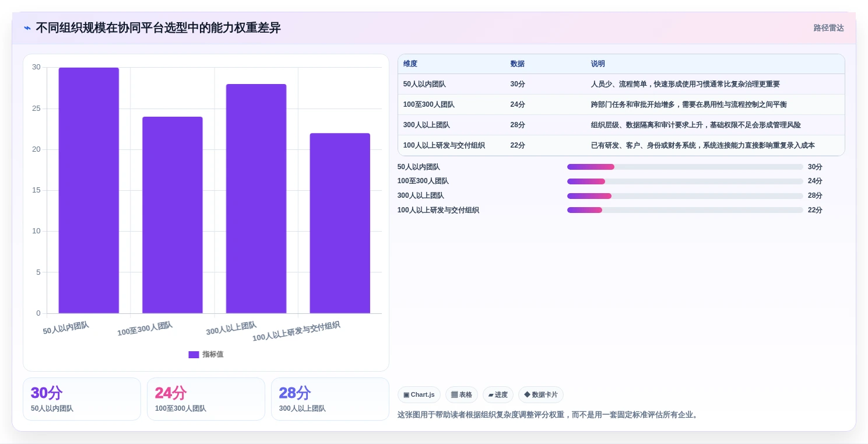Click the 30分 value beside progress bar
Image resolution: width=868 pixels, height=444 pixels.
(815, 167)
